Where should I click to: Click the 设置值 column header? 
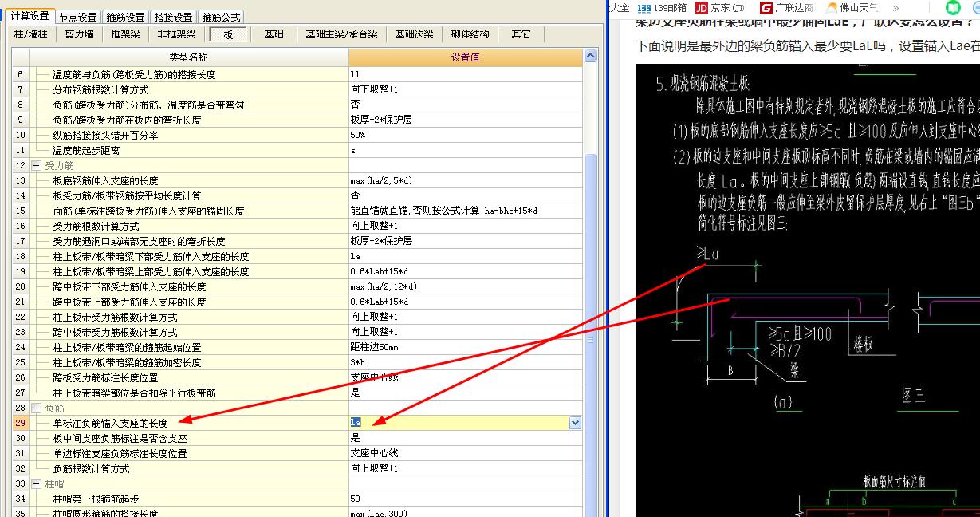[x=466, y=57]
